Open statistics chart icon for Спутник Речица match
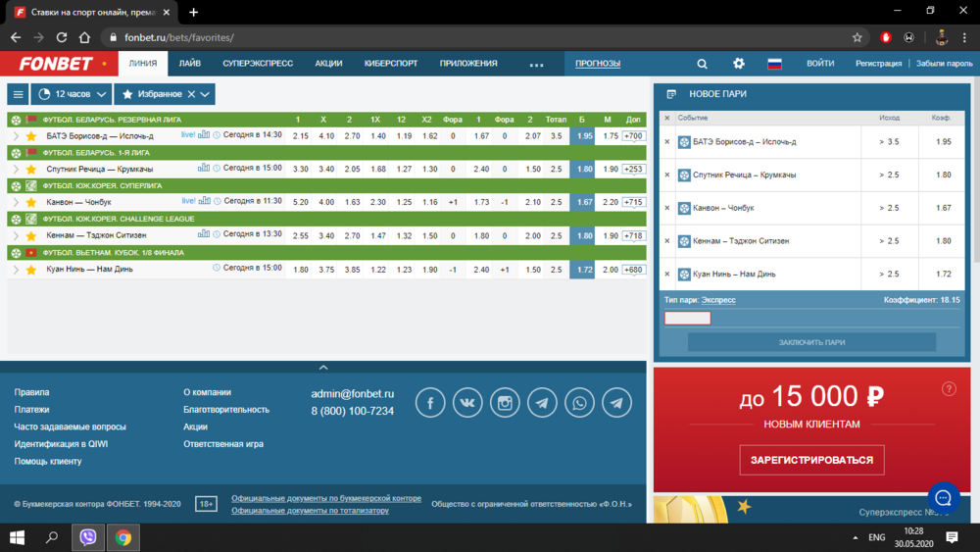Image resolution: width=980 pixels, height=552 pixels. pyautogui.click(x=204, y=168)
